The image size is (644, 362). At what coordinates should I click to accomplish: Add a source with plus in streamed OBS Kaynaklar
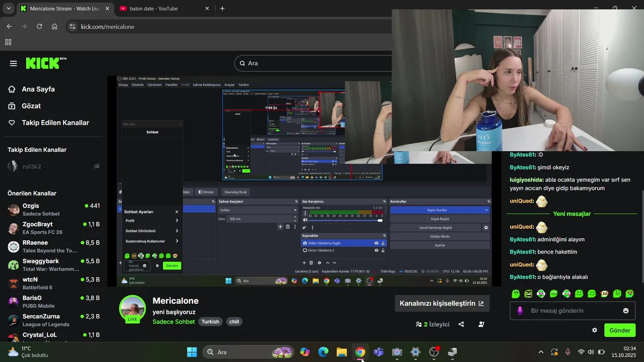304,262
